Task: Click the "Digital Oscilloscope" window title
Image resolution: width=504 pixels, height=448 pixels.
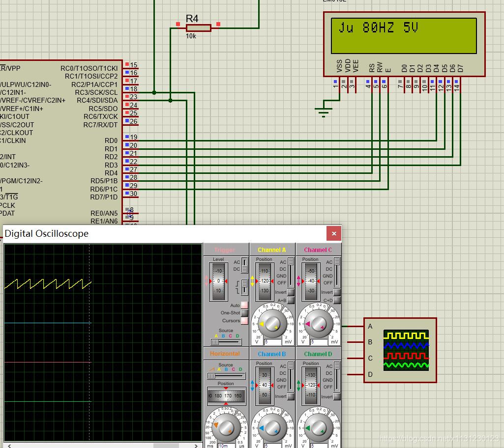Action: [x=47, y=233]
